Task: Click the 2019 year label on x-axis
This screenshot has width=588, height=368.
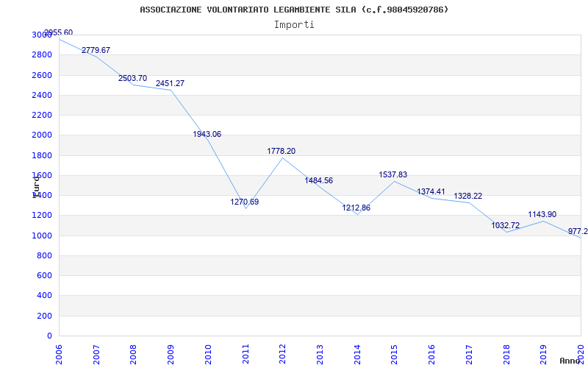Action: coord(544,355)
